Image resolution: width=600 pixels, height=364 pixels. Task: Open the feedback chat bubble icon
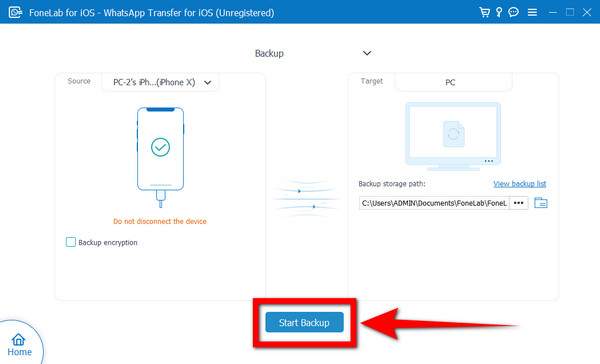click(x=514, y=12)
